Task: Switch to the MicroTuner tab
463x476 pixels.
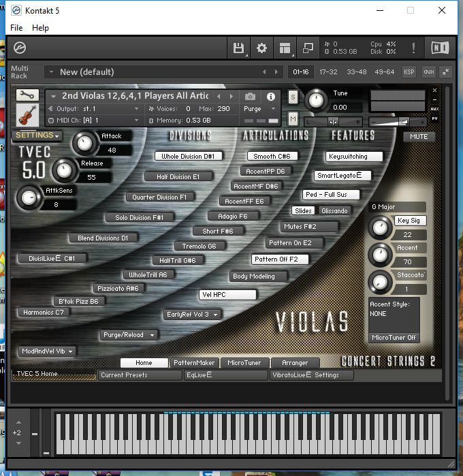Action: pyautogui.click(x=244, y=363)
